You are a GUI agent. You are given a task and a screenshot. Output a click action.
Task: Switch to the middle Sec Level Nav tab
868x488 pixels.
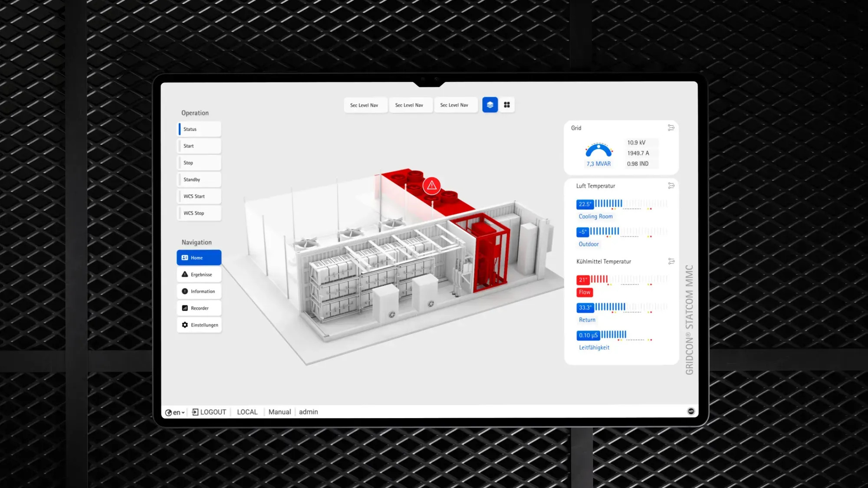click(x=411, y=105)
